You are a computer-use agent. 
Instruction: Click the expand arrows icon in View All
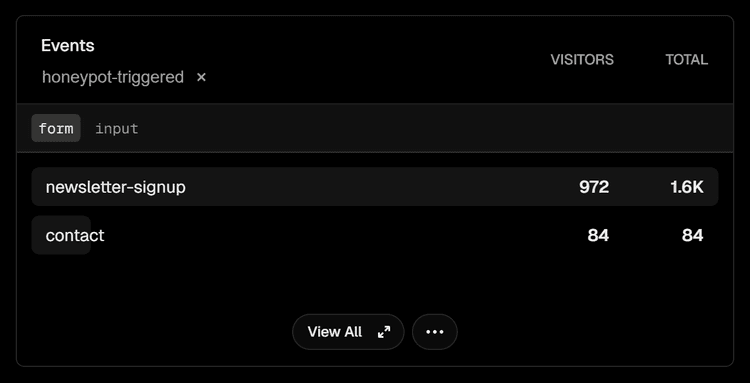[x=384, y=332]
